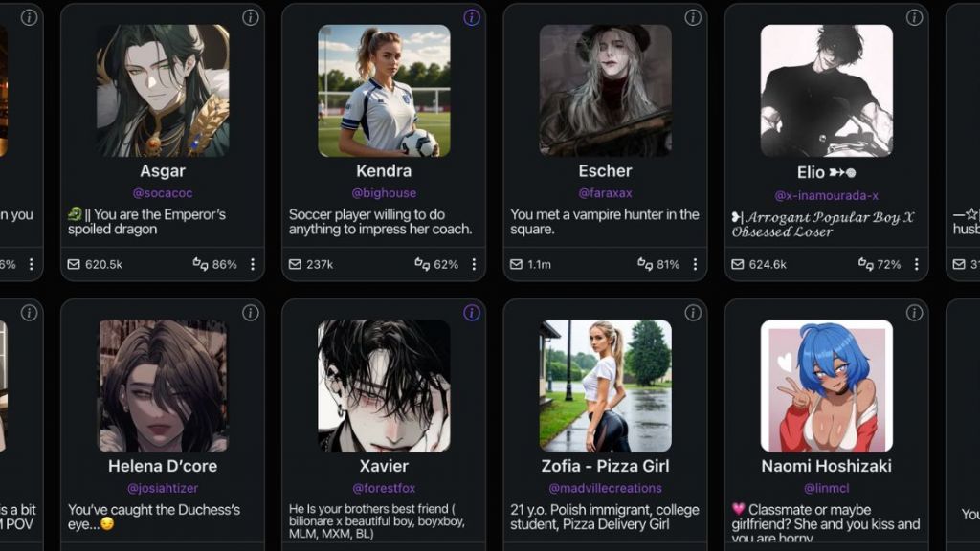Click info icon on Helena D'core card
The height and width of the screenshot is (551, 980).
click(x=251, y=313)
